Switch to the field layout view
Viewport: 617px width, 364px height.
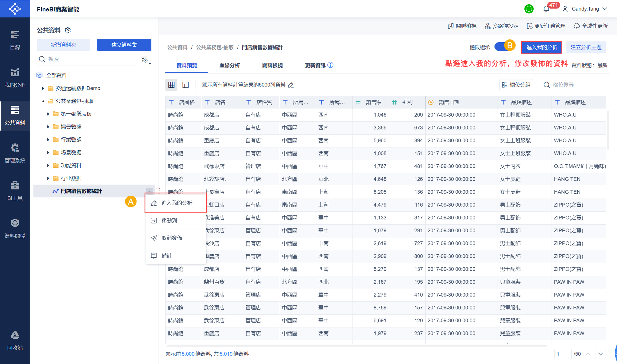[x=186, y=85]
